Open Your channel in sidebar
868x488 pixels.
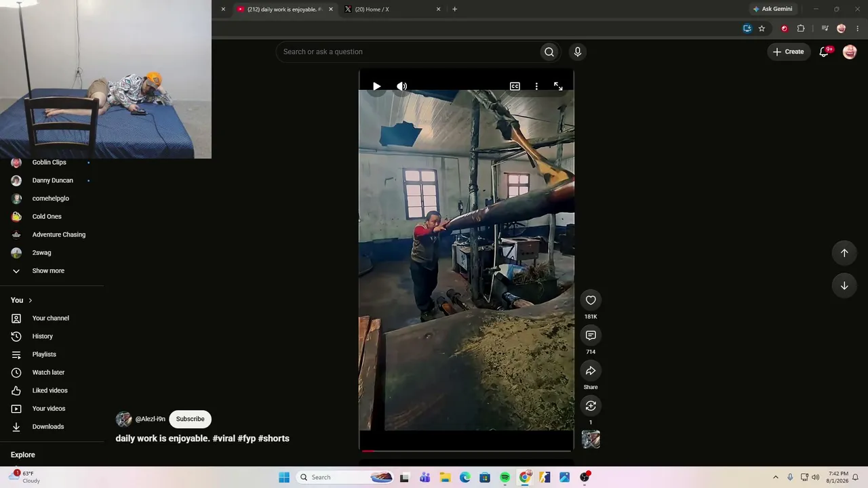click(x=52, y=318)
